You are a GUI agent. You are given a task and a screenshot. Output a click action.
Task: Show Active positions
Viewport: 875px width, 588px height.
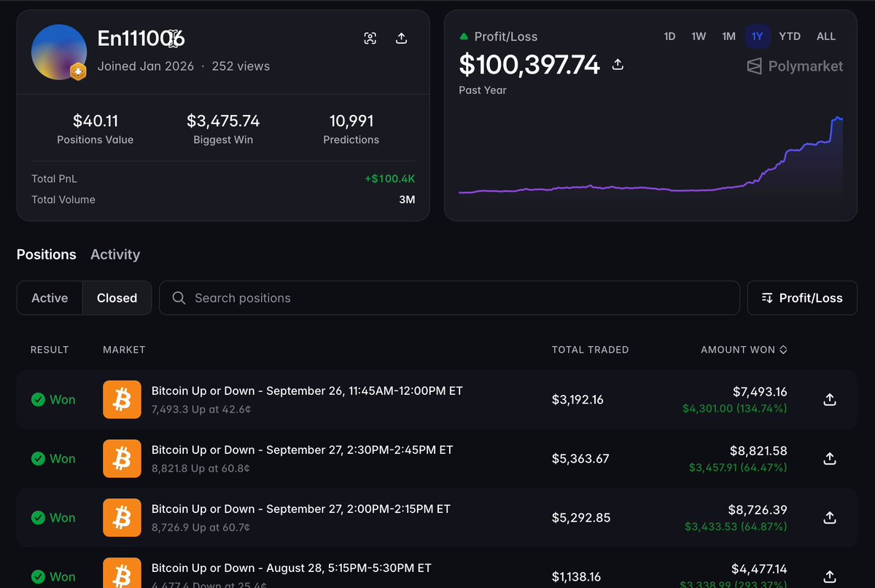point(50,298)
